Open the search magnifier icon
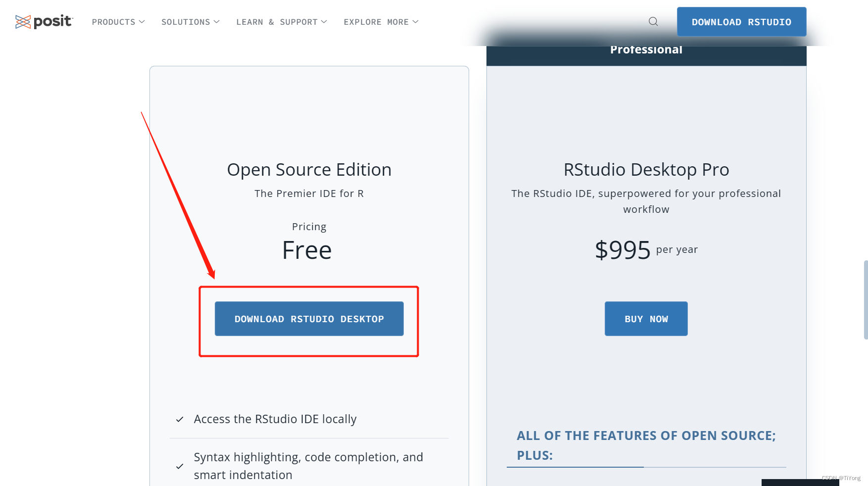The image size is (868, 486). point(653,22)
